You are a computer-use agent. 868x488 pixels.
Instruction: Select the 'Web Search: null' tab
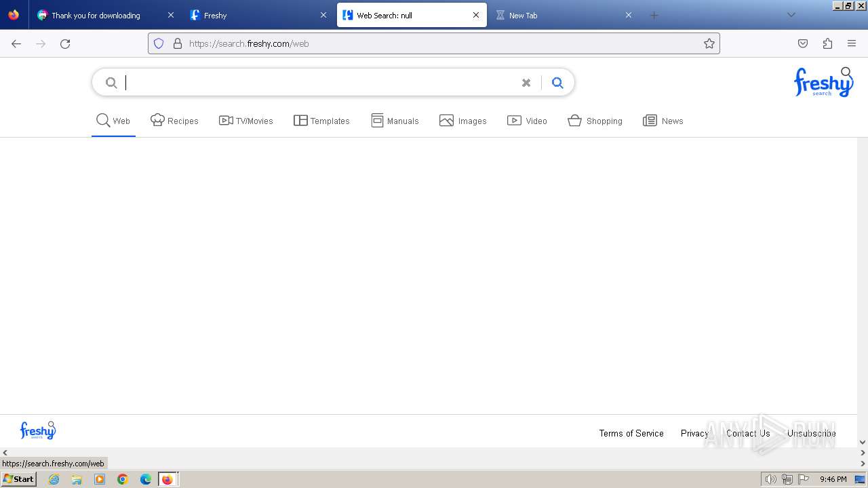(412, 15)
